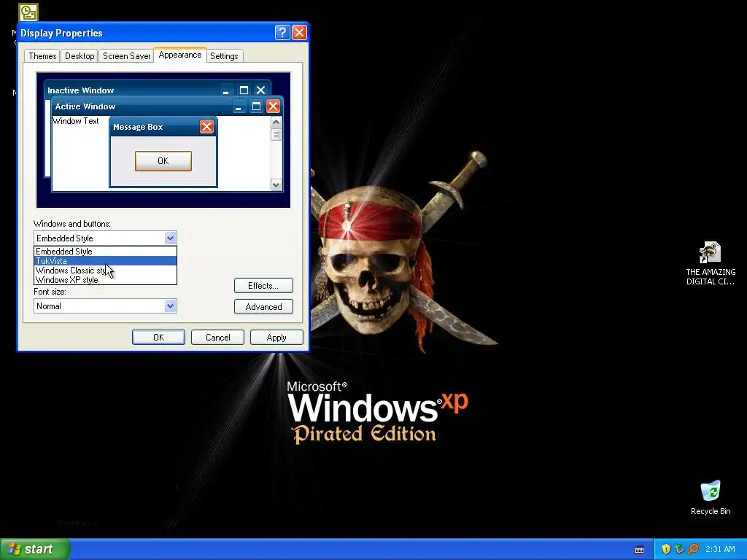Click the Inactive Window preview maximize button
Viewport: 747px width, 560px height.
(x=244, y=90)
